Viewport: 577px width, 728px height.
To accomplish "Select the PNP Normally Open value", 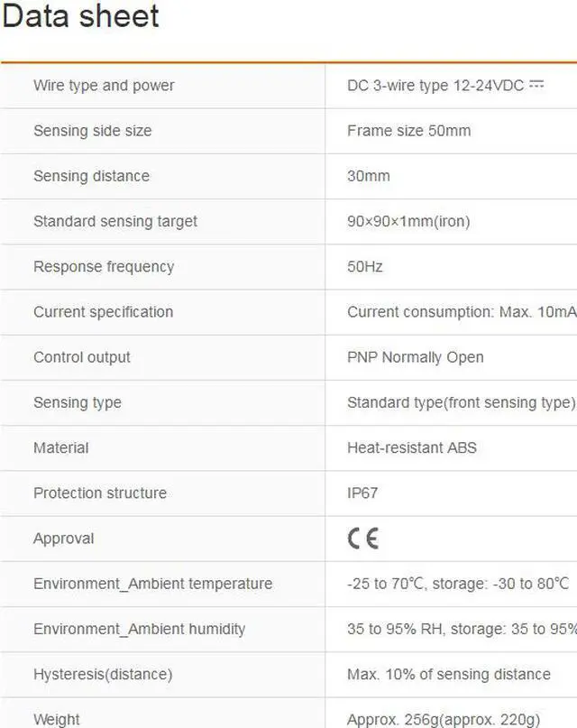I will (x=415, y=357).
